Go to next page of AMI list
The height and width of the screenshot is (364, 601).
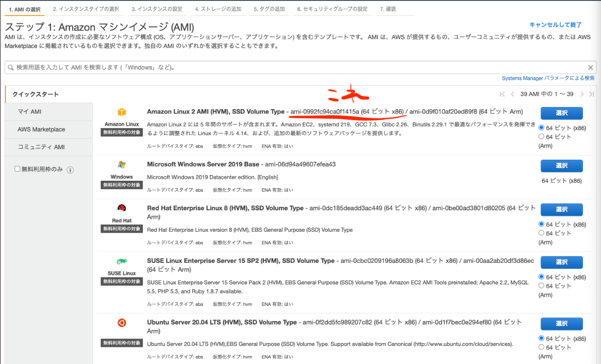[582, 94]
